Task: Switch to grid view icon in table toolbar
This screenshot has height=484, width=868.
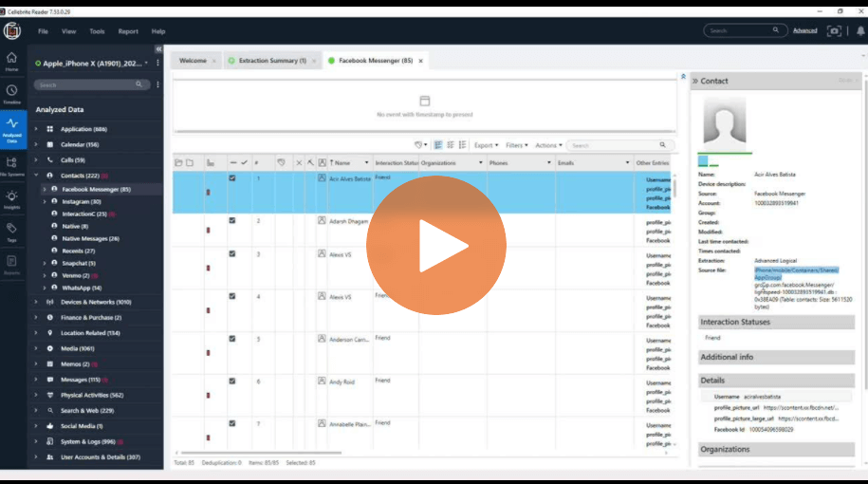Action: (451, 145)
